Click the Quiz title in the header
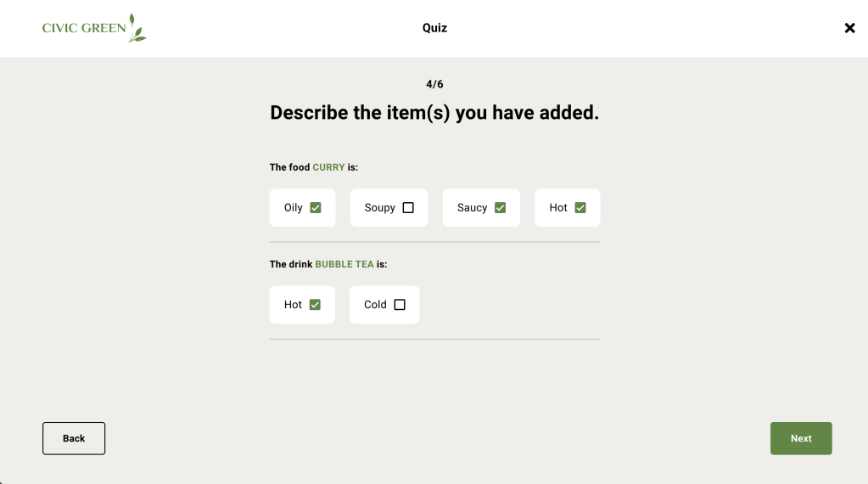The width and height of the screenshot is (868, 484). coord(434,28)
